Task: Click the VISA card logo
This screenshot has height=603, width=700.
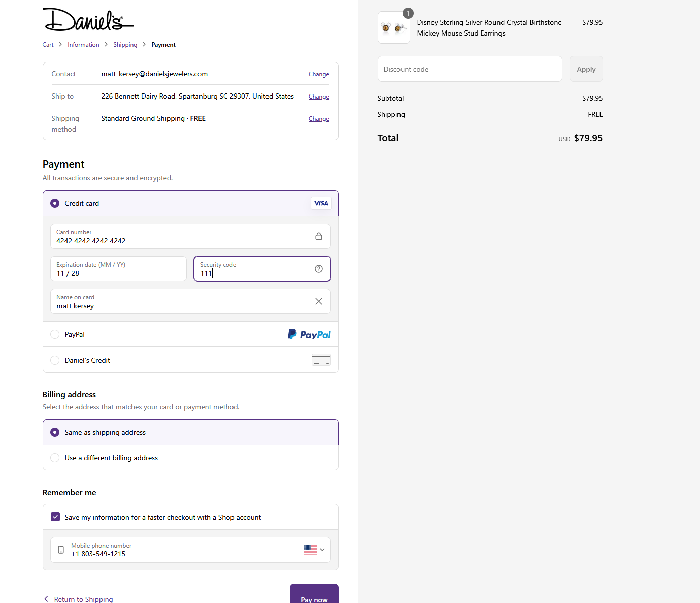Action: click(x=321, y=203)
